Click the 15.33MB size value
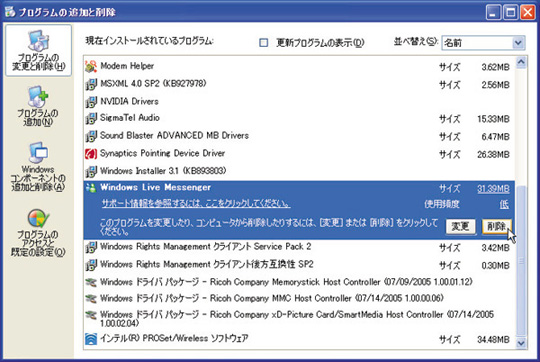The image size is (540, 362). (x=493, y=119)
